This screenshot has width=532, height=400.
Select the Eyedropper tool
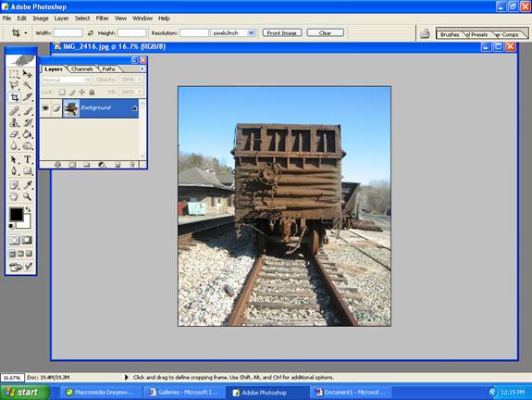pos(27,184)
